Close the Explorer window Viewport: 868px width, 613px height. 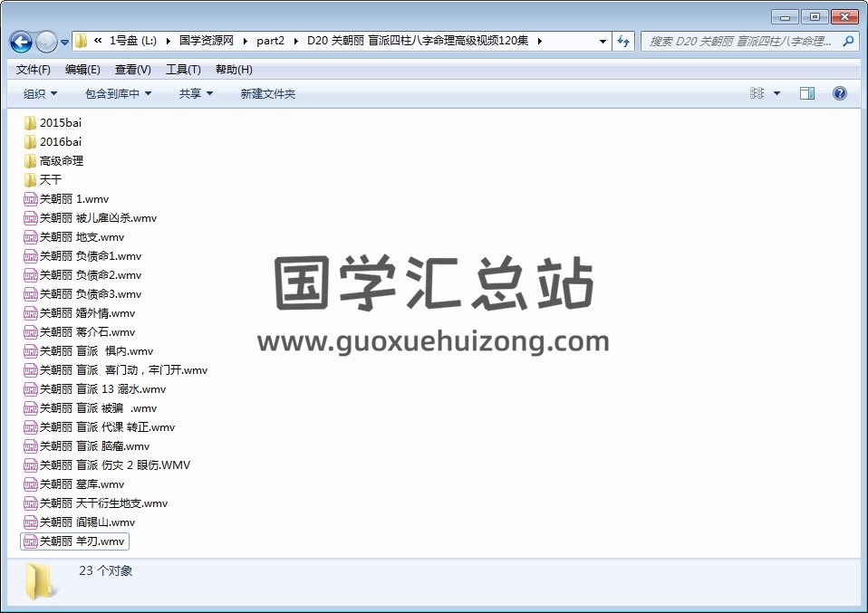coord(844,16)
